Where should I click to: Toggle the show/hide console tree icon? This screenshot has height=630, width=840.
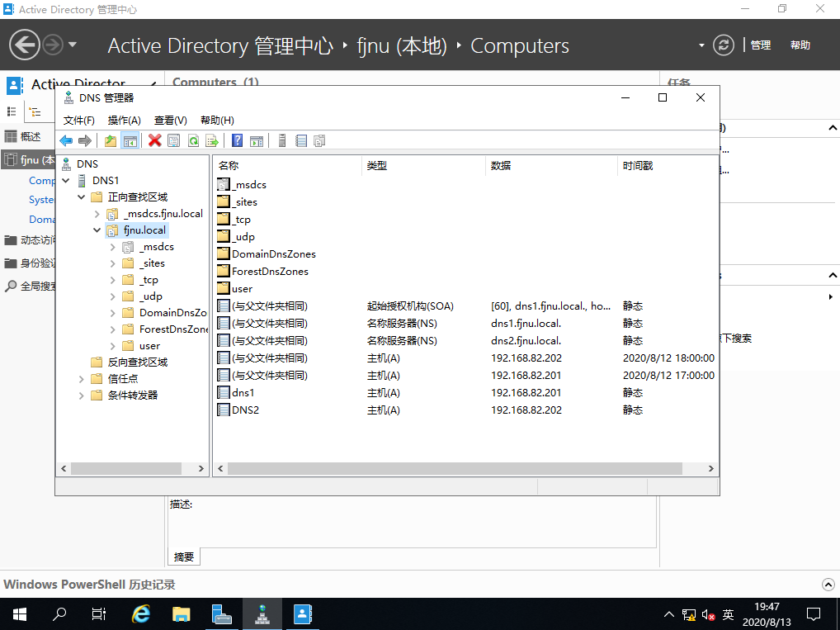pos(130,141)
